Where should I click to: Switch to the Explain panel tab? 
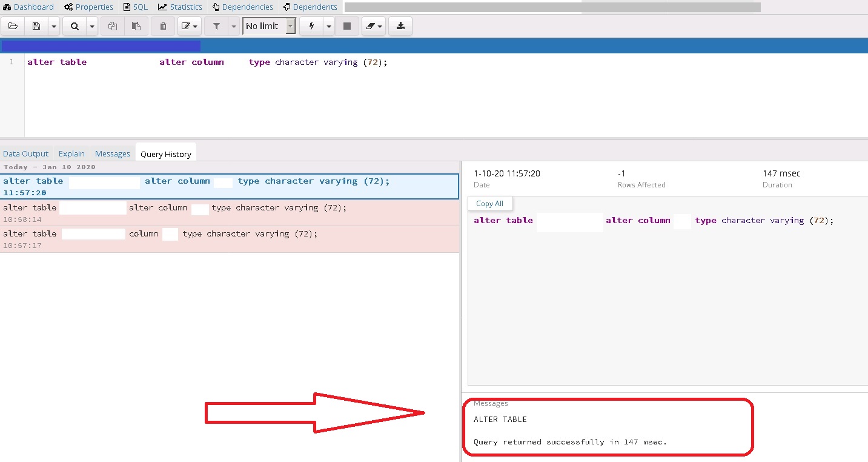71,154
